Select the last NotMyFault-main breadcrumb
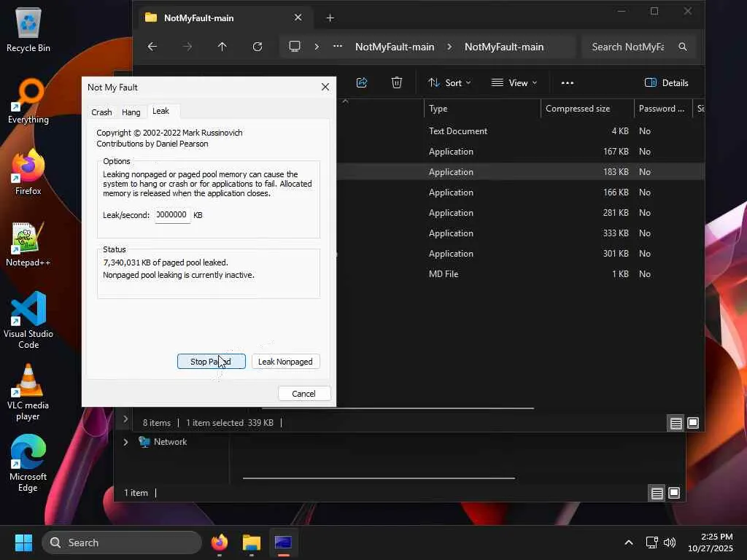747x560 pixels. [x=504, y=47]
